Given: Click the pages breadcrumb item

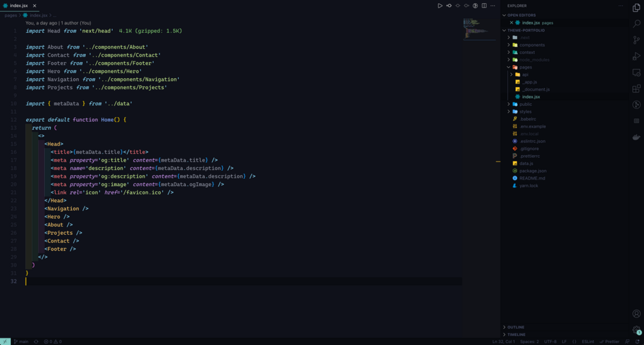Looking at the screenshot, I should click(11, 15).
